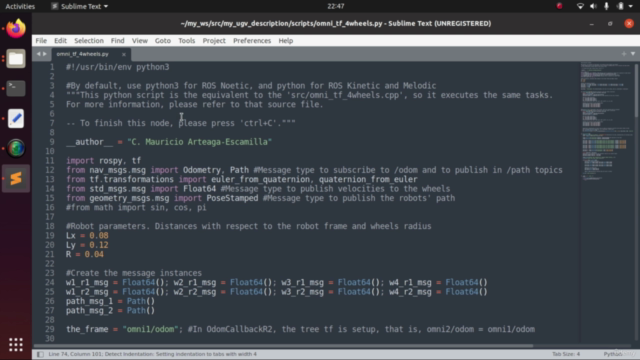Screen dimensions: 640x360
Task: Open the Preferences menu
Action: pos(252,41)
